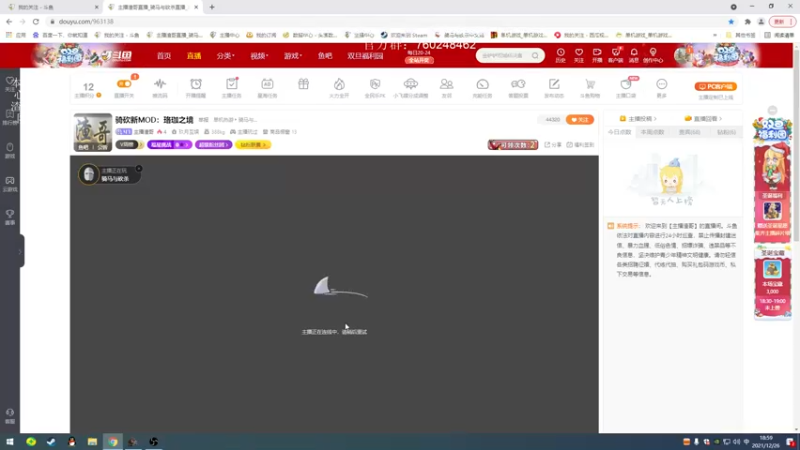This screenshot has width=800, height=450.
Task: Open 鱼吧 in the navigation bar
Action: [x=325, y=56]
